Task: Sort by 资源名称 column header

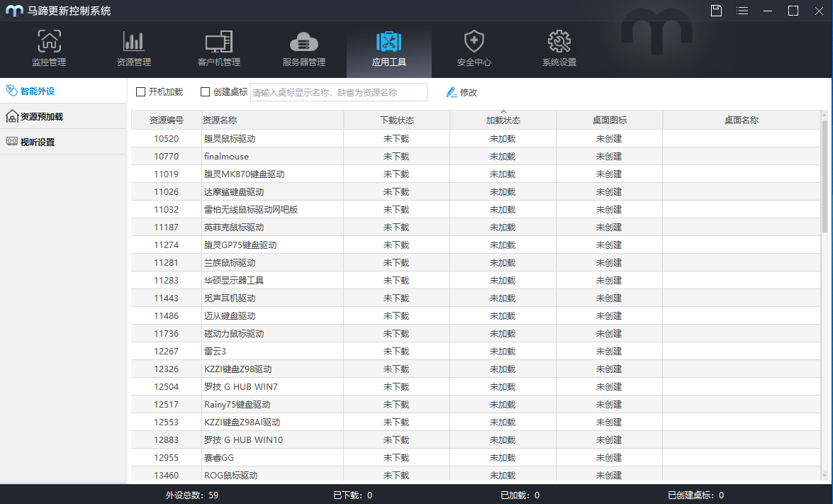Action: 272,120
